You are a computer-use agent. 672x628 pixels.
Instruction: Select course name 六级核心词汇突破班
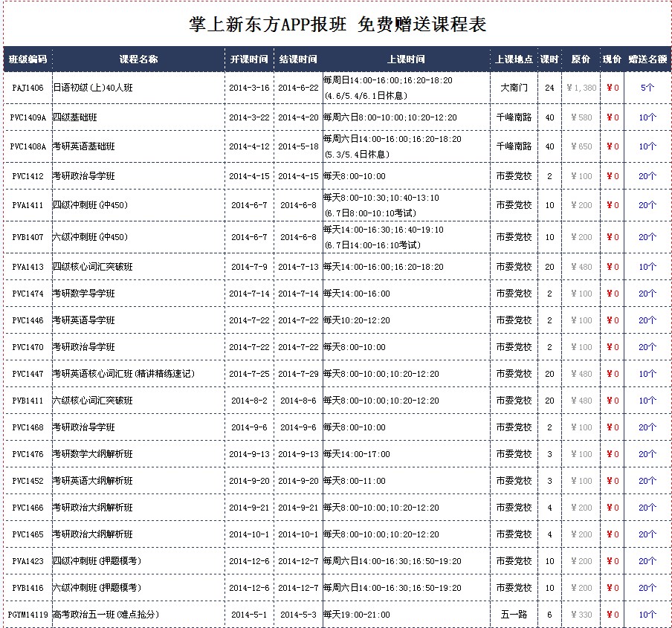pyautogui.click(x=93, y=401)
